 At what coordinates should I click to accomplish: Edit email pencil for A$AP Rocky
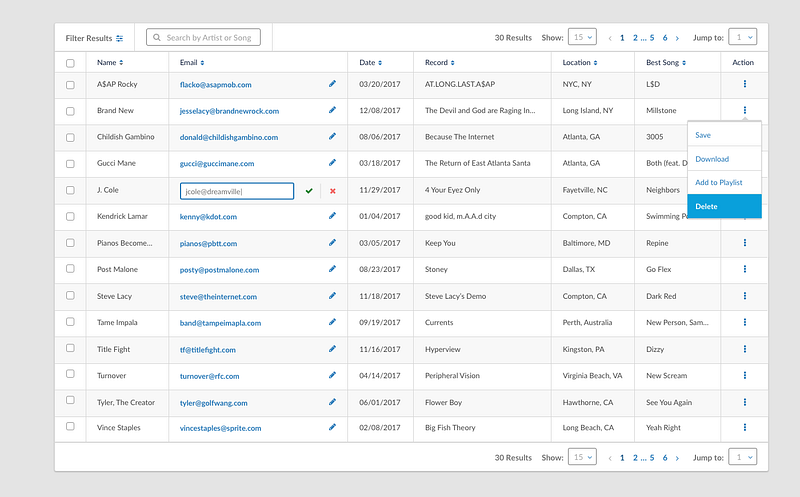pos(332,84)
